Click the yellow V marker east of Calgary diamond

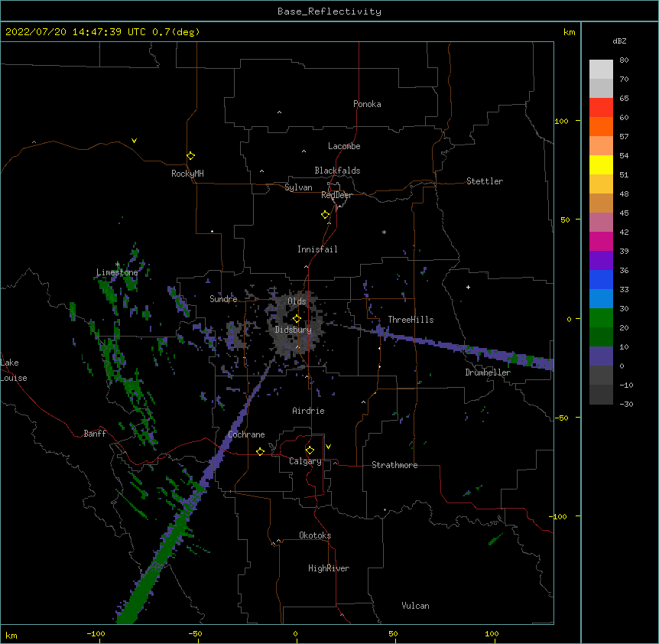click(328, 447)
